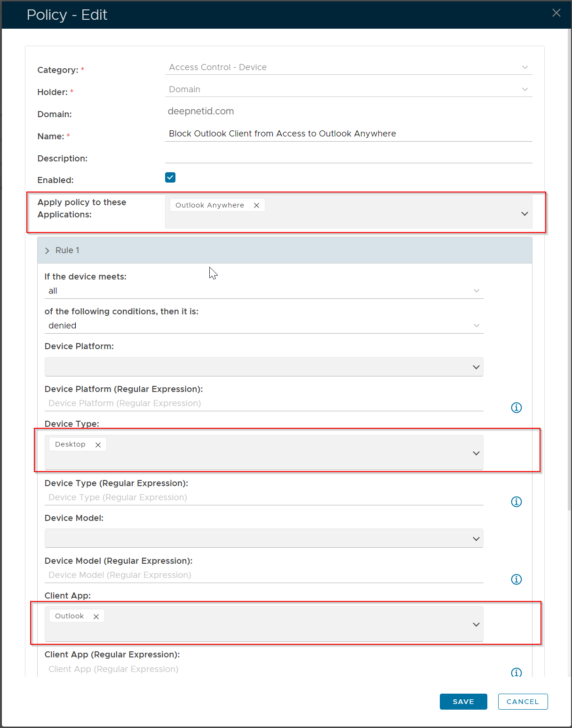The width and height of the screenshot is (572, 728).
Task: Click the policy Name text field
Action: (x=348, y=134)
